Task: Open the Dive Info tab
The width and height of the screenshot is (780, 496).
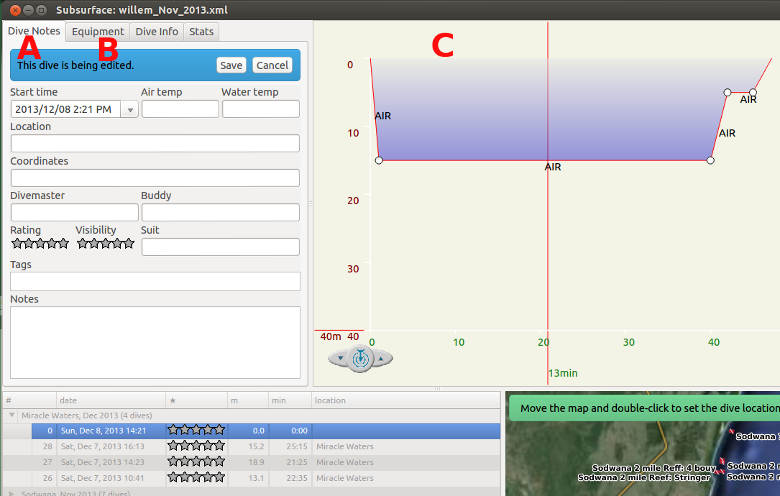Action: tap(156, 32)
